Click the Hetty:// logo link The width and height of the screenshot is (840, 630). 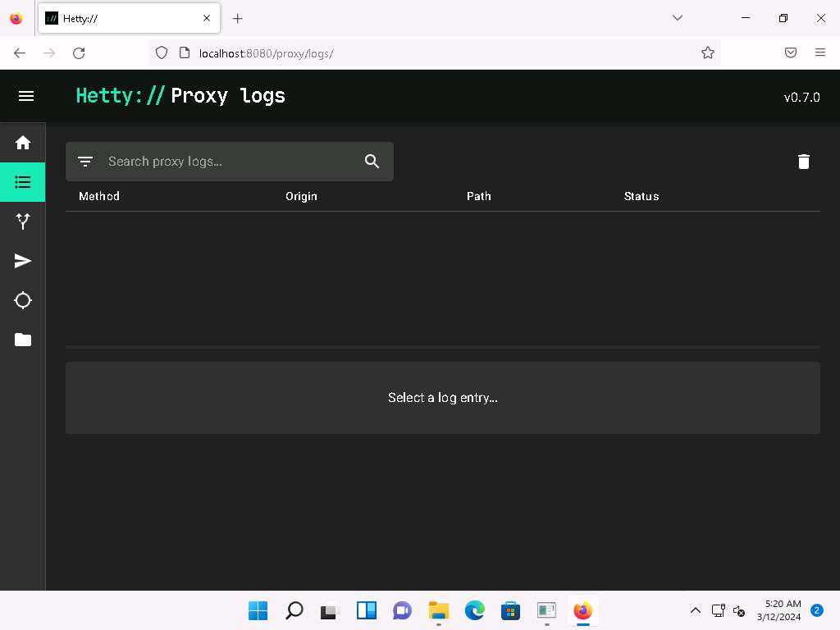[x=121, y=96]
